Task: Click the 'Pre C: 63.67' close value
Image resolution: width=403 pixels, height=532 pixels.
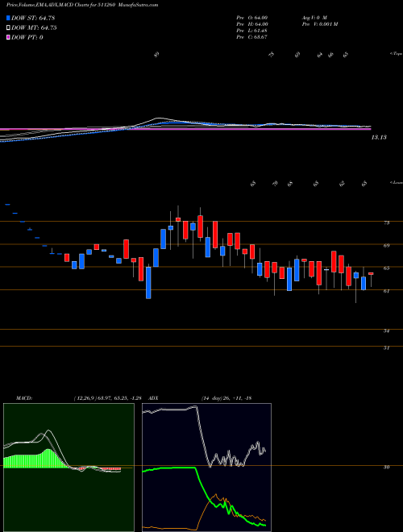Action: point(252,37)
